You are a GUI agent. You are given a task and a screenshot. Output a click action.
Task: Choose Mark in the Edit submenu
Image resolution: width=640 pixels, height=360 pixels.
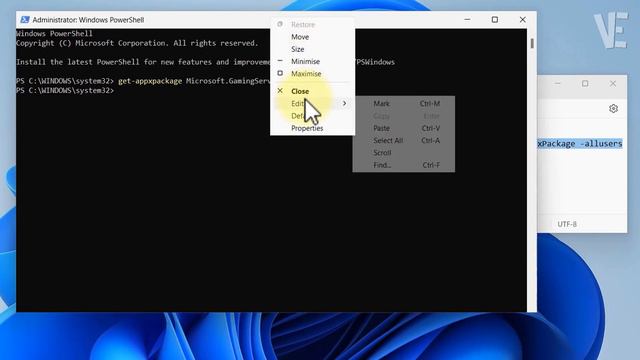click(x=404, y=104)
